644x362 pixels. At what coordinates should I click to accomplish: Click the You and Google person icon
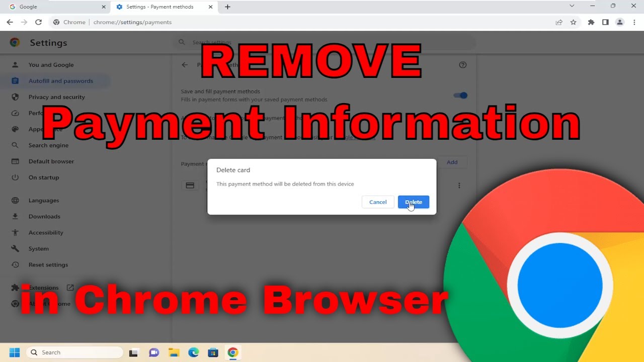point(15,65)
